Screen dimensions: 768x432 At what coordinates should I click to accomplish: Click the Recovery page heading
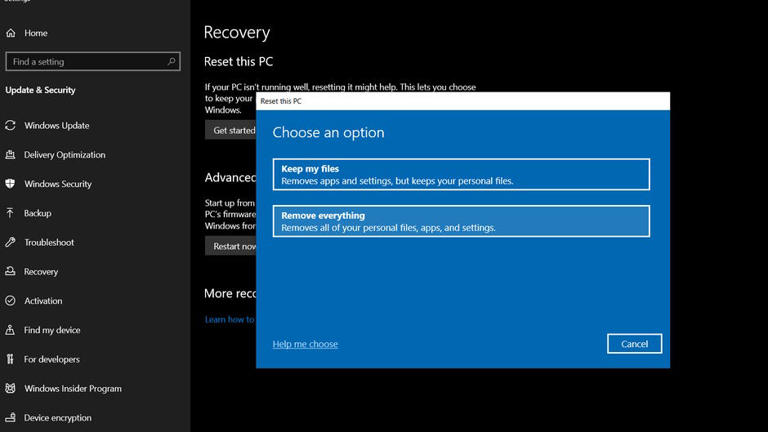(x=237, y=32)
